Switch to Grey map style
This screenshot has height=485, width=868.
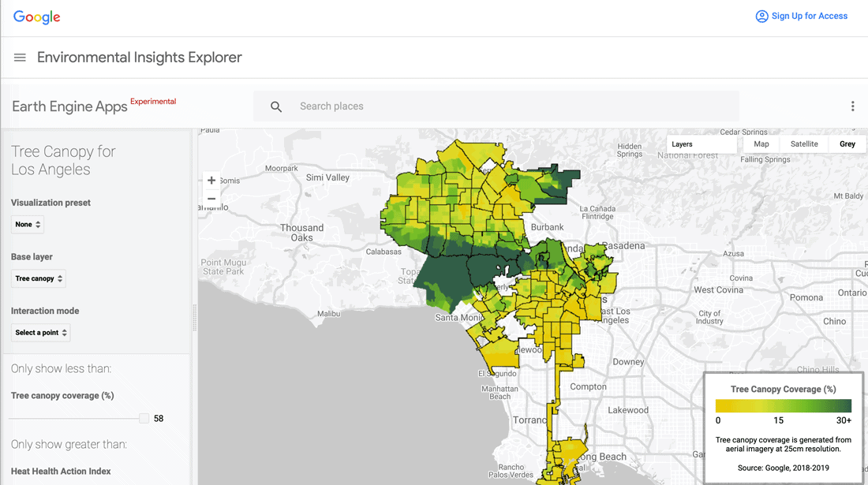(847, 144)
